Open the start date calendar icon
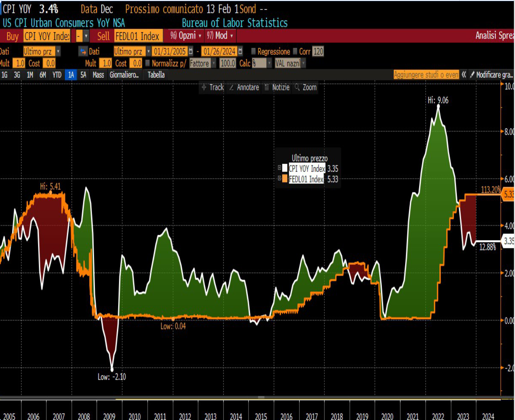Screen dimensions: 515x420 [x=191, y=51]
